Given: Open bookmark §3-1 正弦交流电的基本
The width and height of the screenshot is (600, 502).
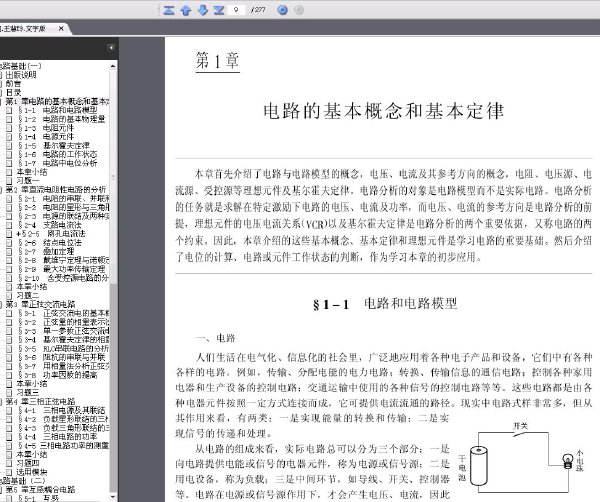Looking at the screenshot, I should [x=64, y=313].
